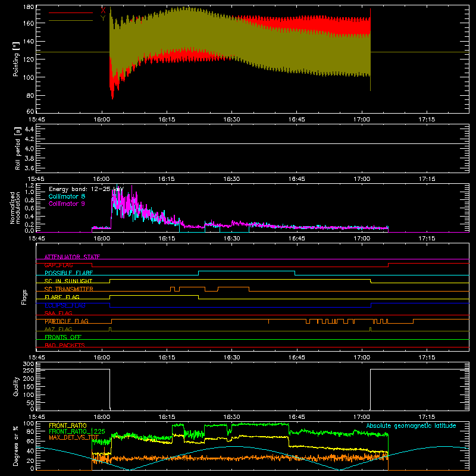This screenshot has width=476, height=476.
Task: Click the olive A4Z_FLAG label
Action: pos(58,329)
